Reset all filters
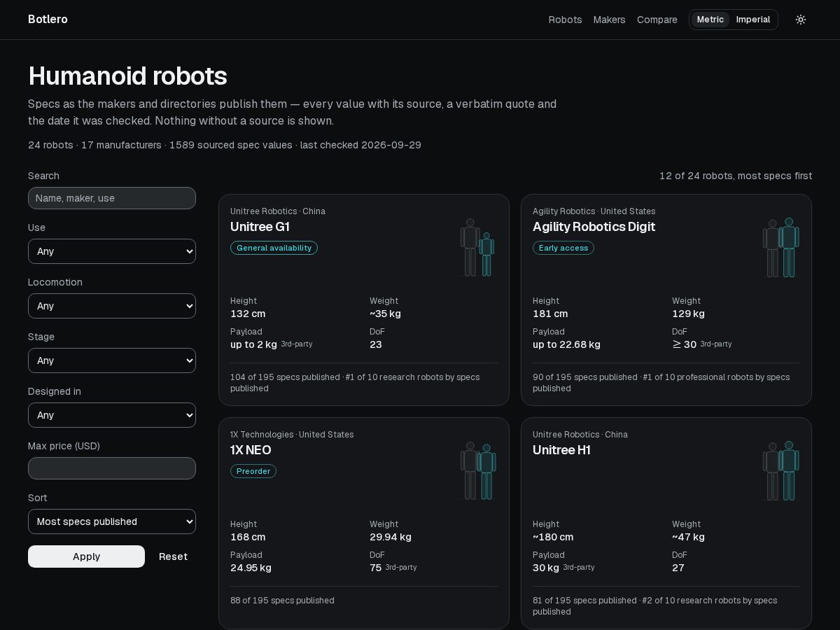Screen dimensions: 840x630 tap(173, 556)
